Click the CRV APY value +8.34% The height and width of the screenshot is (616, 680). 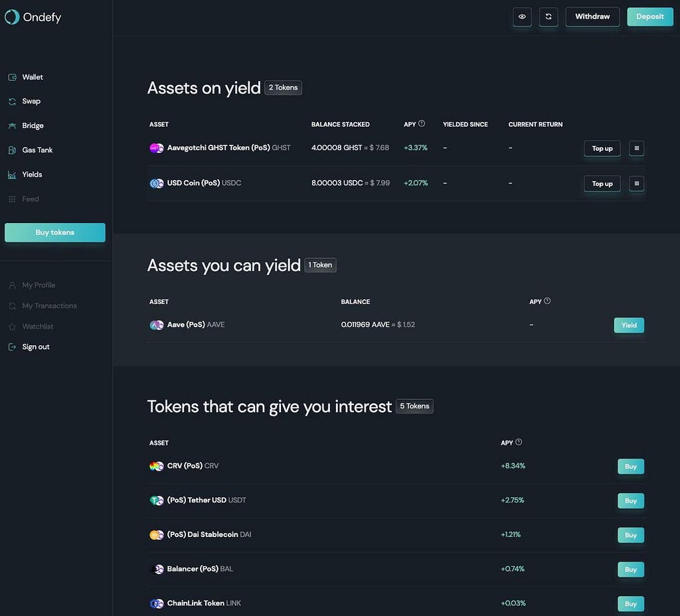(513, 466)
